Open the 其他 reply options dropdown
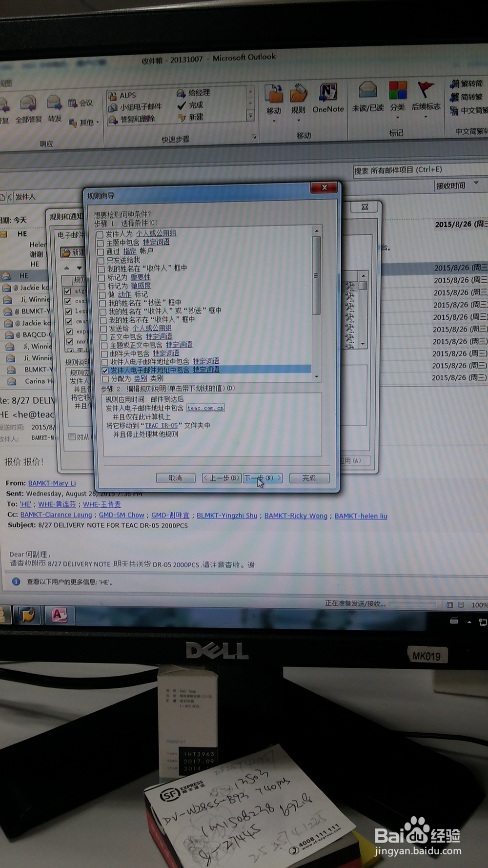 (x=84, y=122)
